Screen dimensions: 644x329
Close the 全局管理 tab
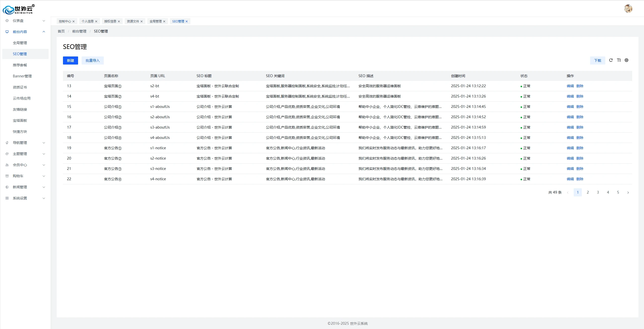[164, 21]
